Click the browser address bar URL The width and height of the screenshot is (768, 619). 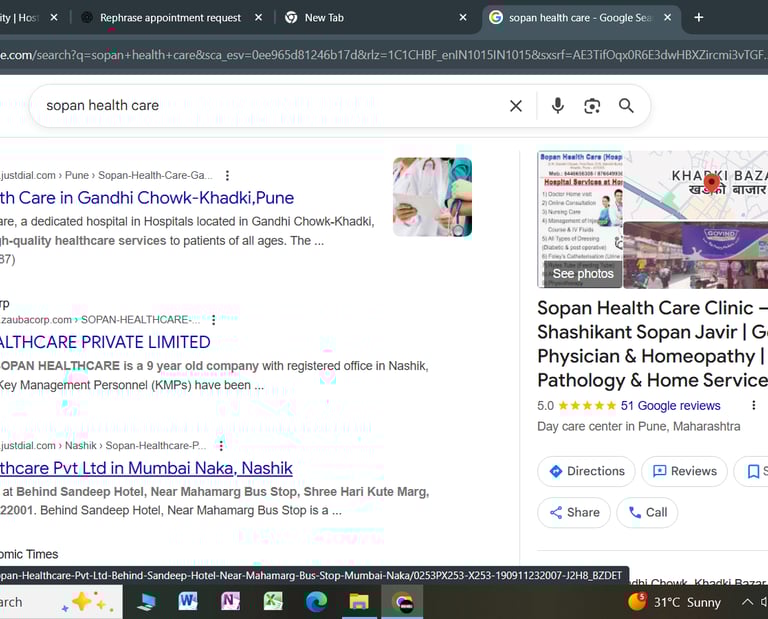384,55
